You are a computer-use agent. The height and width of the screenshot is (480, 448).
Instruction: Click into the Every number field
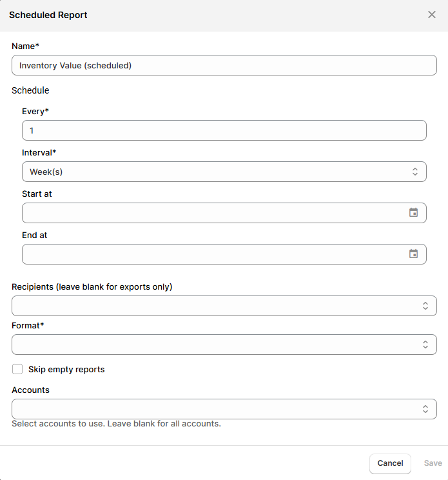pos(224,130)
